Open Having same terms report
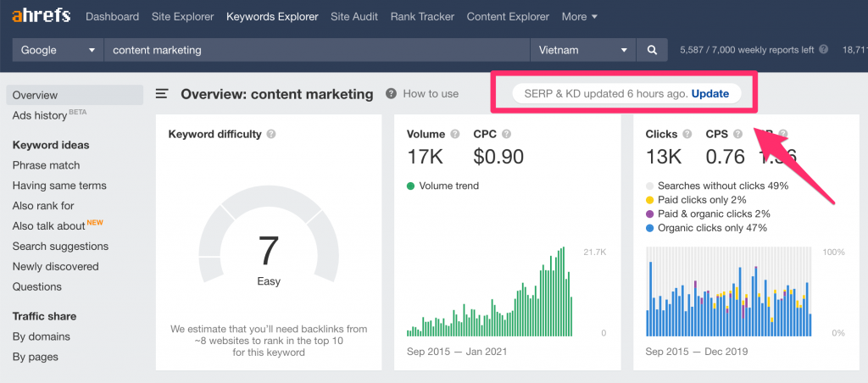 59,186
